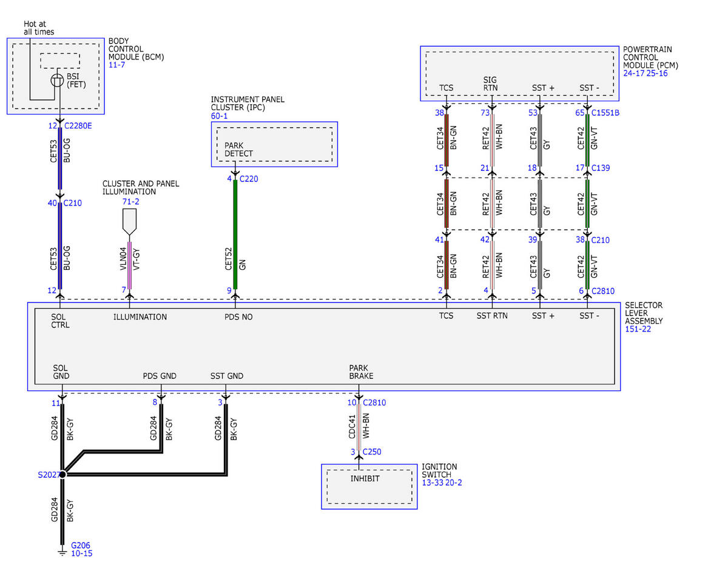Select connector label C139
The height and width of the screenshot is (562, 728).
601,168
